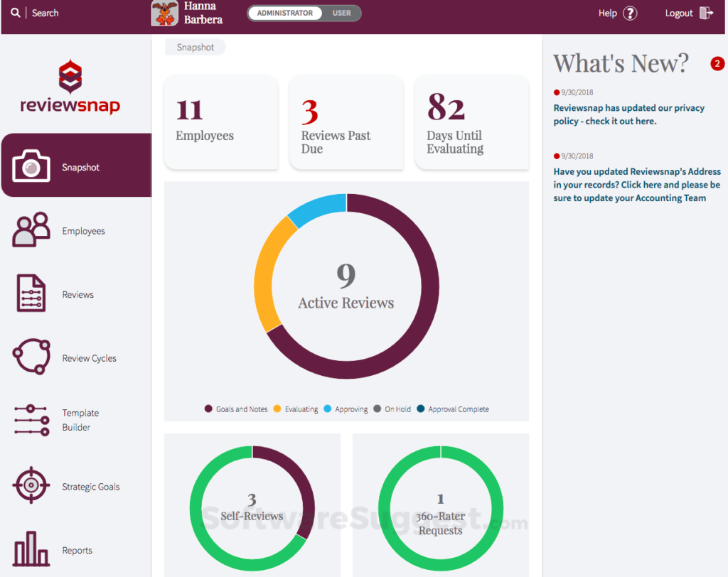Open the Hanna Barbera profile avatar
This screenshot has width=728, height=577.
pos(165,13)
